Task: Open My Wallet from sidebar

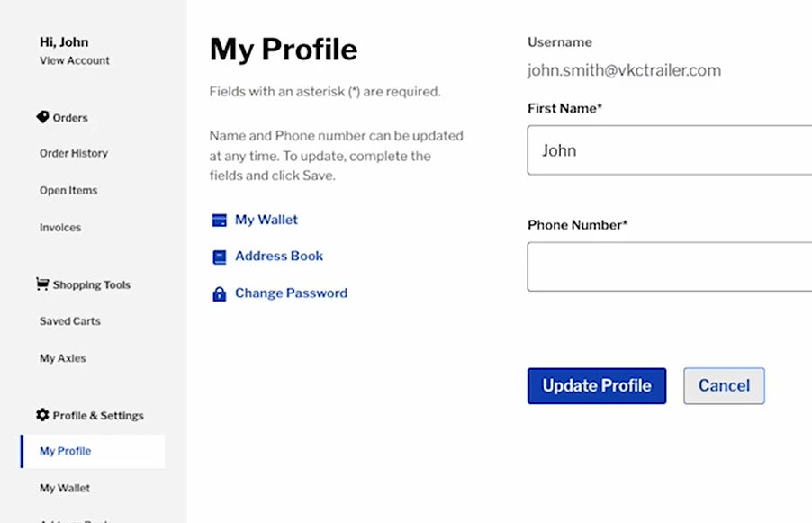Action: 65,488
